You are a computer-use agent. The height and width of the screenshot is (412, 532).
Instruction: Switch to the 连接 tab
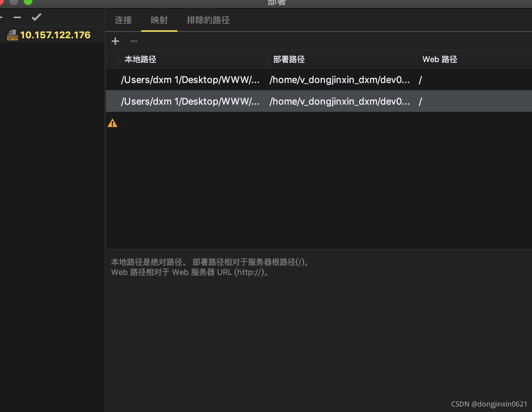point(123,20)
